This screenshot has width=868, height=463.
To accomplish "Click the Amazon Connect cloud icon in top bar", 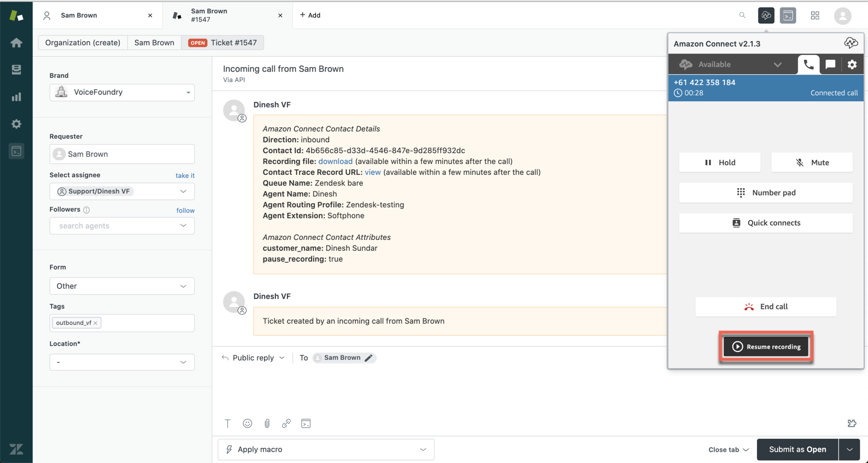I will [x=766, y=16].
